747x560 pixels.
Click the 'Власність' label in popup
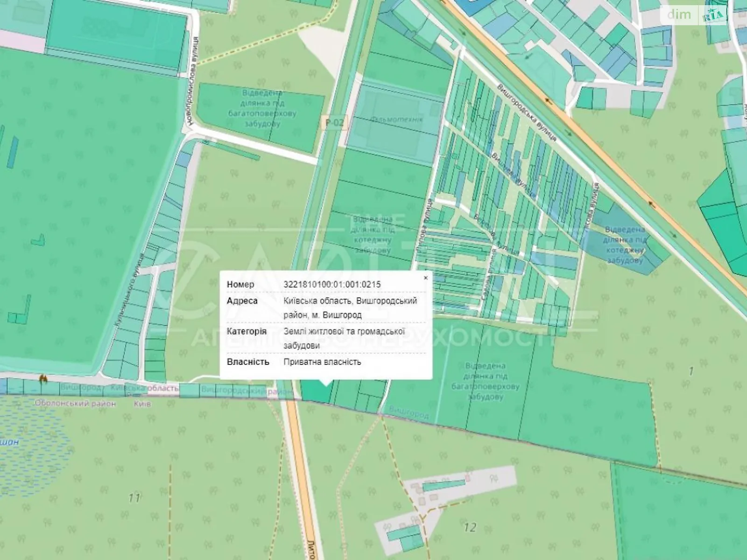(x=248, y=362)
